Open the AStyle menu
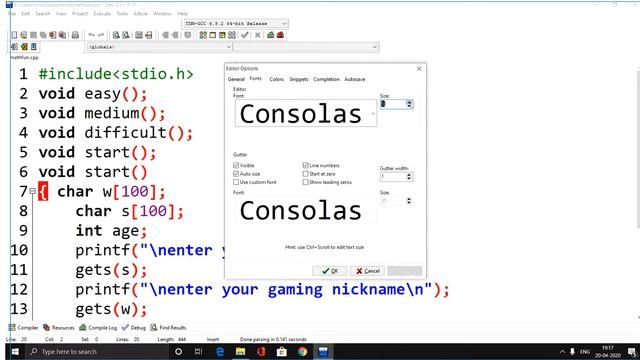 click(140, 13)
